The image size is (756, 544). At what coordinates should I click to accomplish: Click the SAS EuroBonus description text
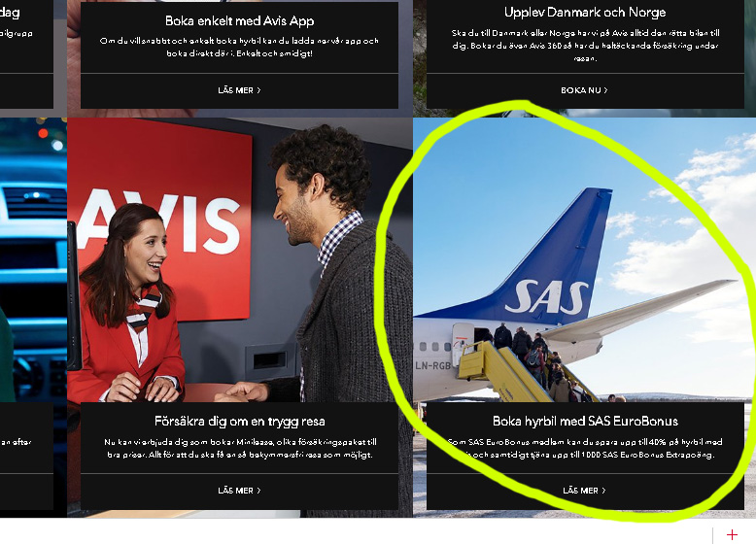click(x=585, y=448)
